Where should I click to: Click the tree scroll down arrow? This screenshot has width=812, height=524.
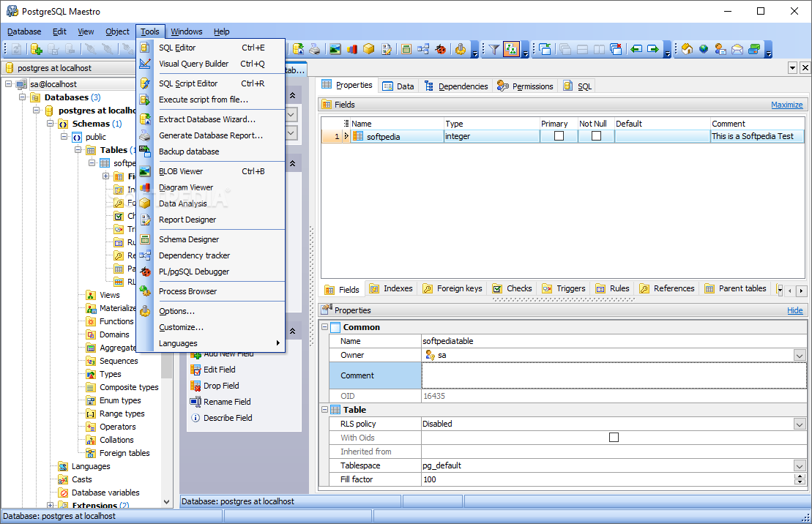(x=167, y=501)
